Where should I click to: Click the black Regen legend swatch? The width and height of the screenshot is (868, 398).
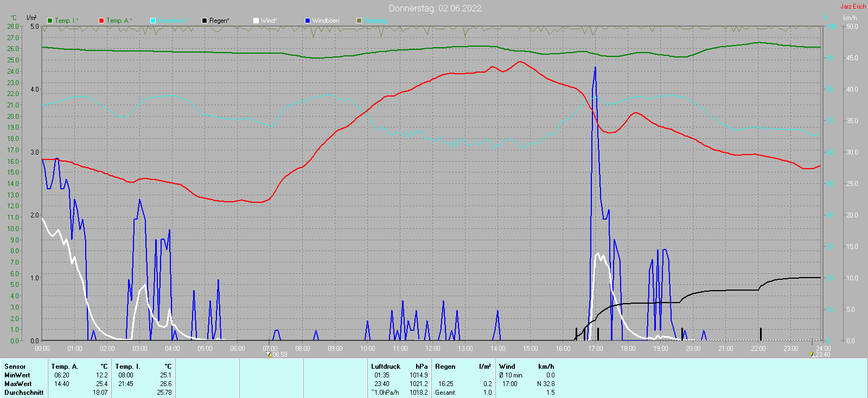pos(205,21)
